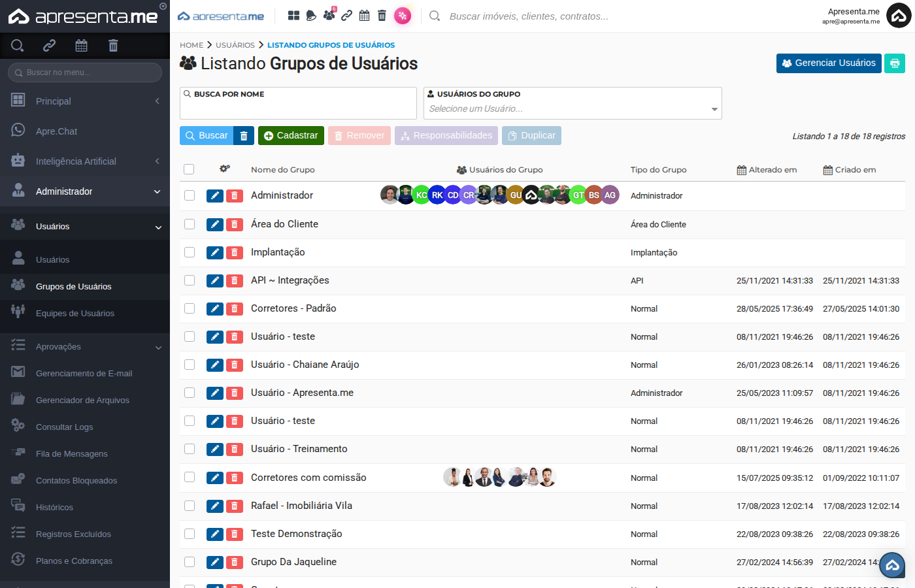This screenshot has height=588, width=915.
Task: Open Usuários sub-item in sidebar
Action: [85, 260]
